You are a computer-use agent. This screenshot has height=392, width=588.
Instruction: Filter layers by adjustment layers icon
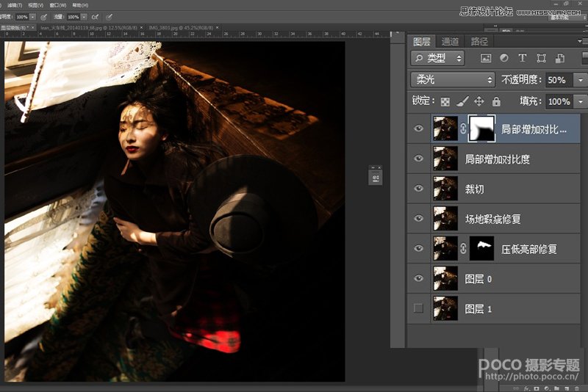tap(504, 58)
